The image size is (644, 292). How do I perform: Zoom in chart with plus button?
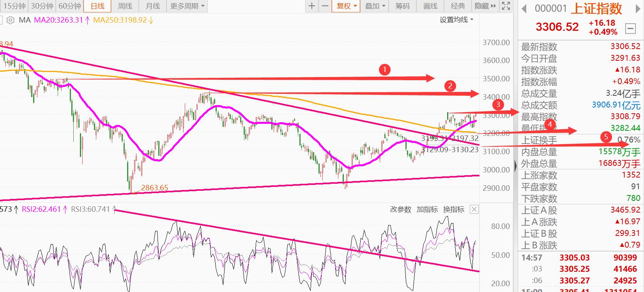pyautogui.click(x=311, y=6)
